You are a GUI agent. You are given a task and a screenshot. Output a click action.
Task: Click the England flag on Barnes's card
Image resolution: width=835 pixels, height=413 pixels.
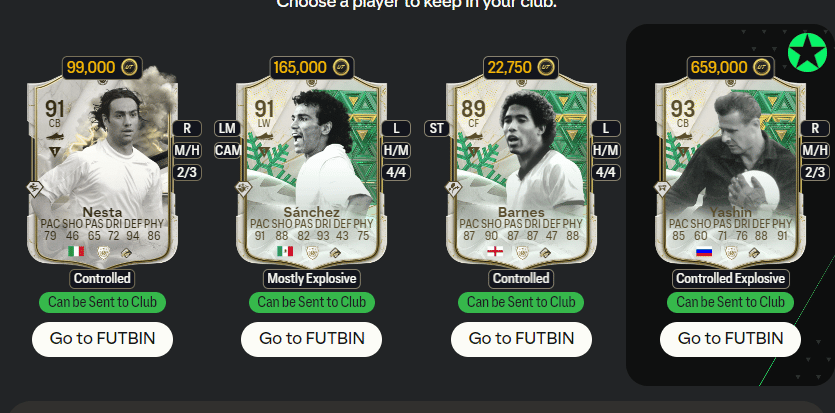[494, 251]
